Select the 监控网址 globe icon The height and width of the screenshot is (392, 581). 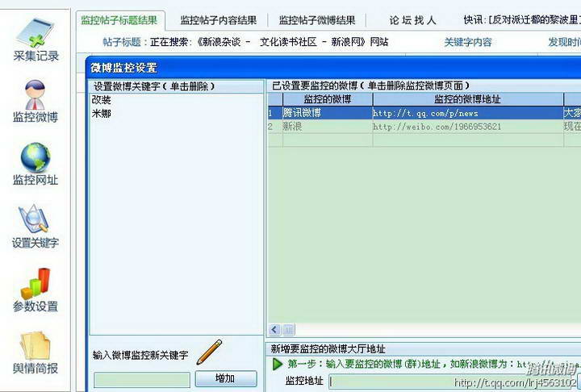point(36,157)
